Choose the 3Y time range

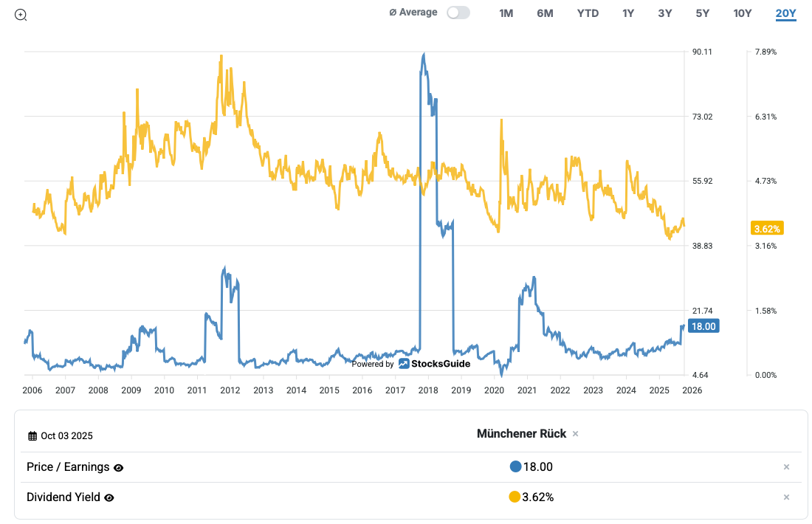click(x=665, y=13)
